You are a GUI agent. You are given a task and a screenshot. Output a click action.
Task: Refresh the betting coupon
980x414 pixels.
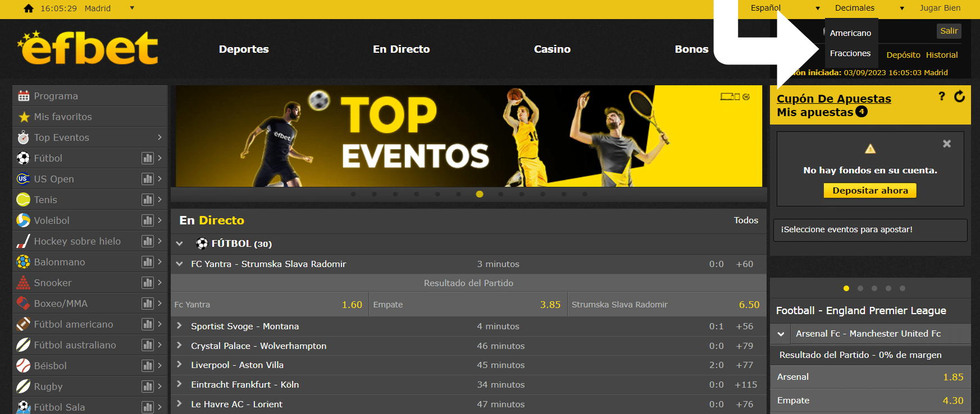tap(959, 96)
